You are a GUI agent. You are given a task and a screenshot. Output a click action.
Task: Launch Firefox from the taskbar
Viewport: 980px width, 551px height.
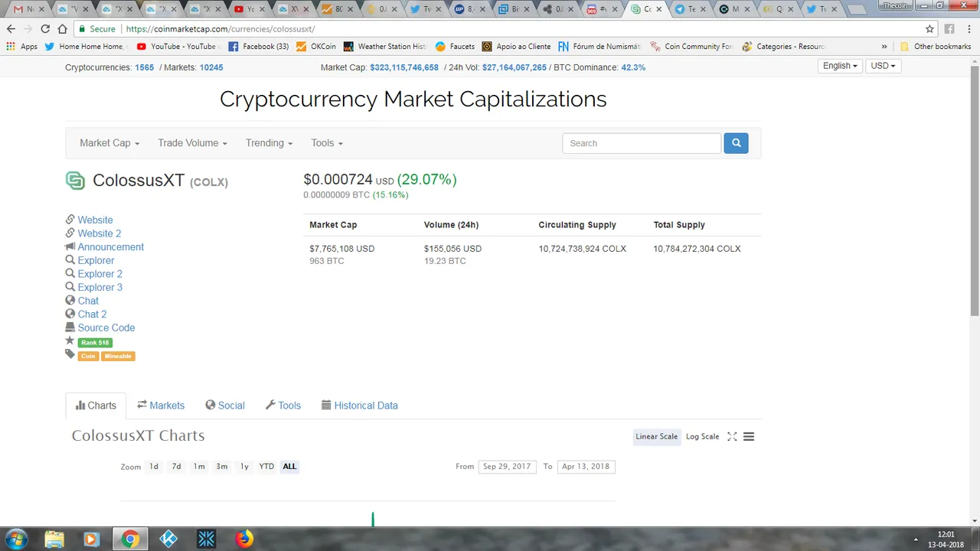pos(244,540)
